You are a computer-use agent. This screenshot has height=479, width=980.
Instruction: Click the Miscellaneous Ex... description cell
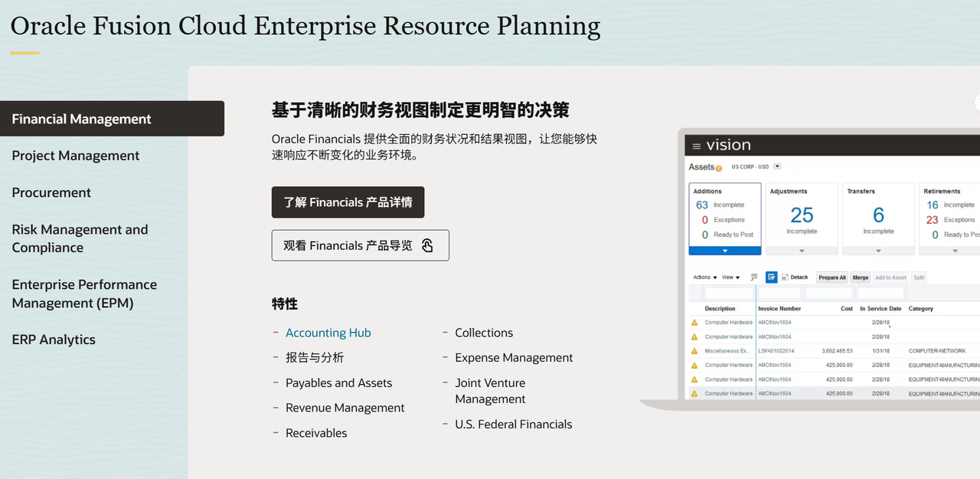tap(728, 351)
